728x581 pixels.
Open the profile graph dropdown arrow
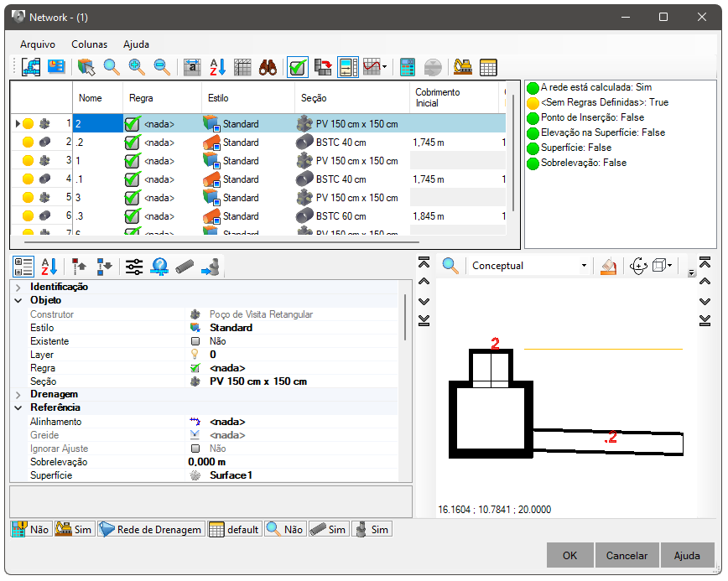point(384,67)
